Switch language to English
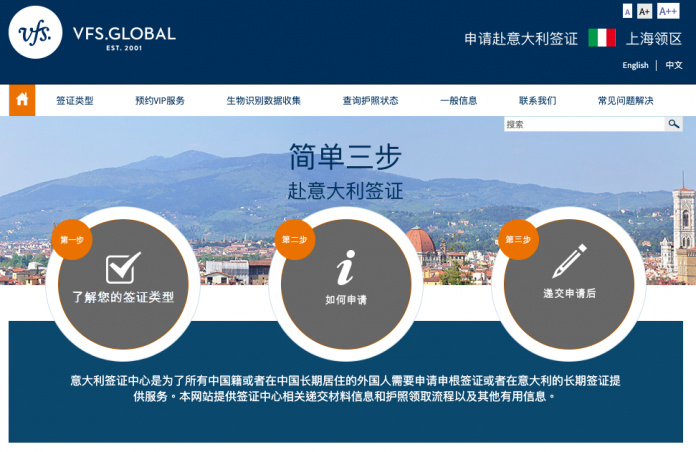696x452 pixels. (x=635, y=66)
